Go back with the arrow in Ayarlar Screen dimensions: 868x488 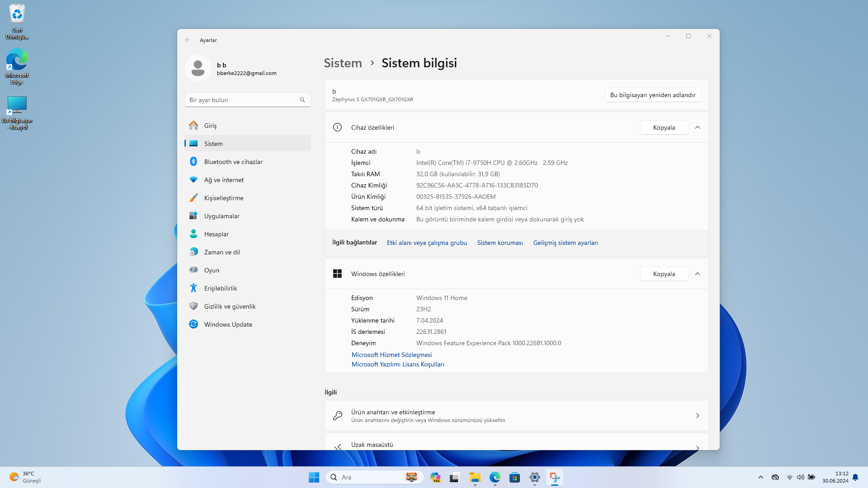[188, 40]
